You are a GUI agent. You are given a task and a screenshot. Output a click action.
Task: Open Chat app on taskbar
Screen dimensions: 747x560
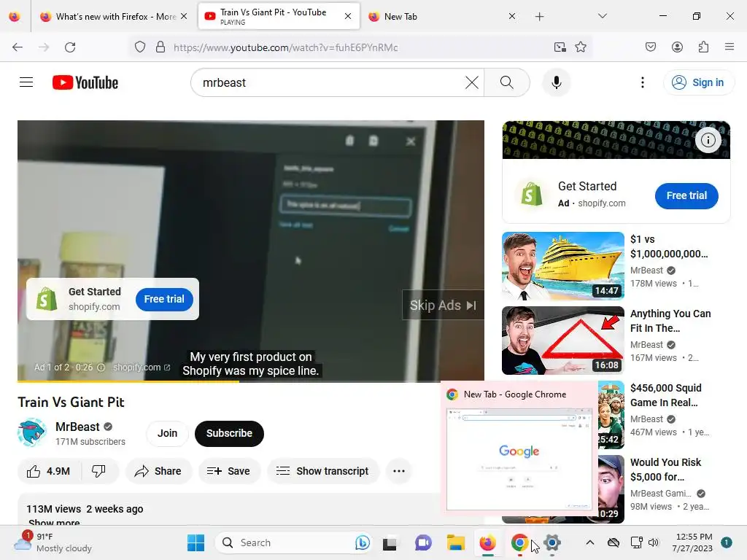click(x=422, y=542)
